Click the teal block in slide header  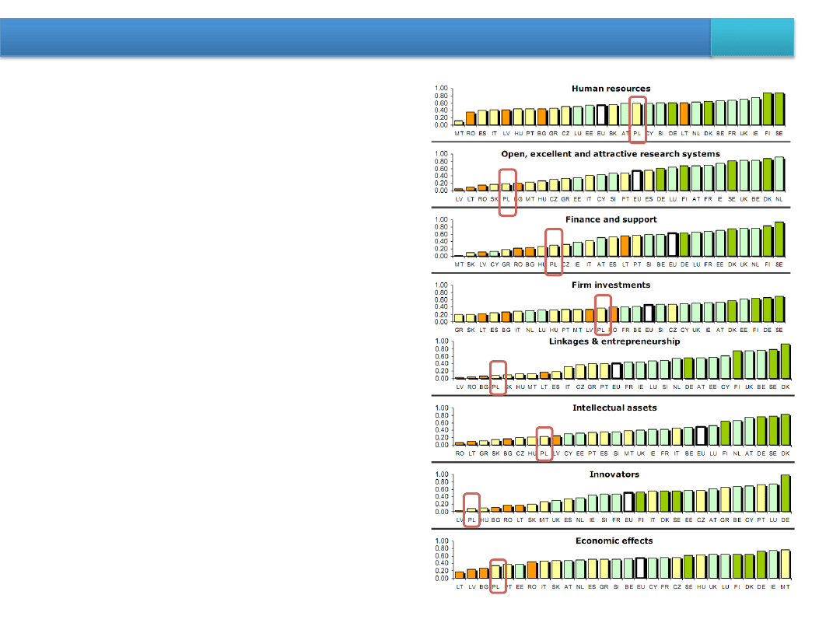coord(752,38)
